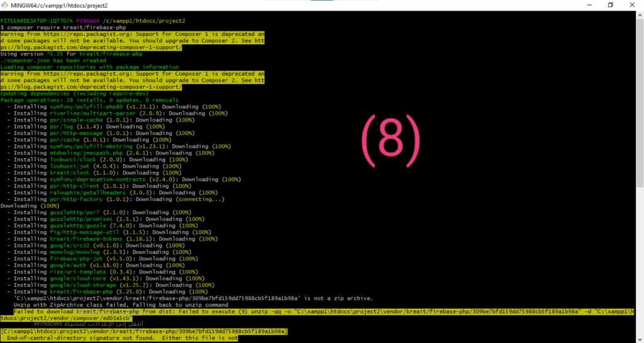
Task: Click 'Updating dependencies (including require-dev)' line
Action: pyautogui.click(x=75, y=94)
